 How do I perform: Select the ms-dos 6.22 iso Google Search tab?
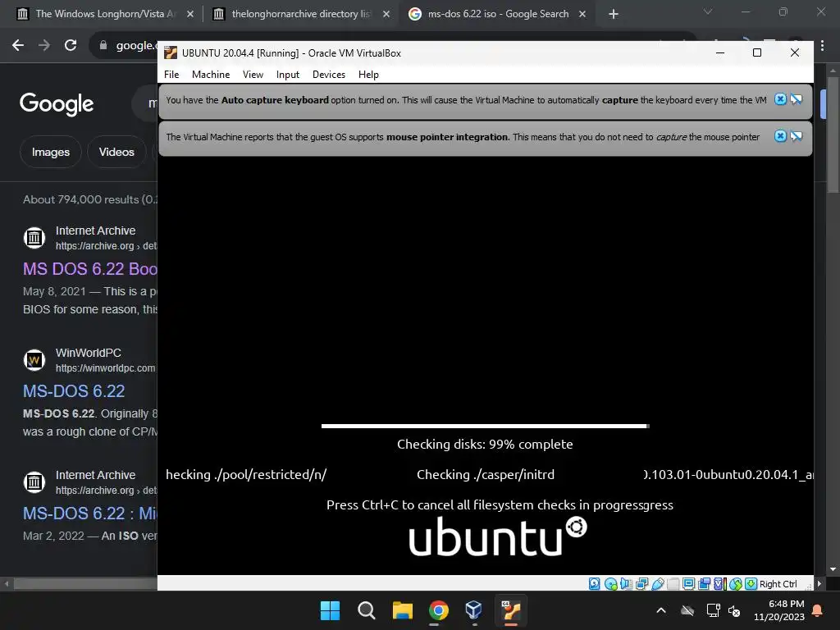[497, 14]
